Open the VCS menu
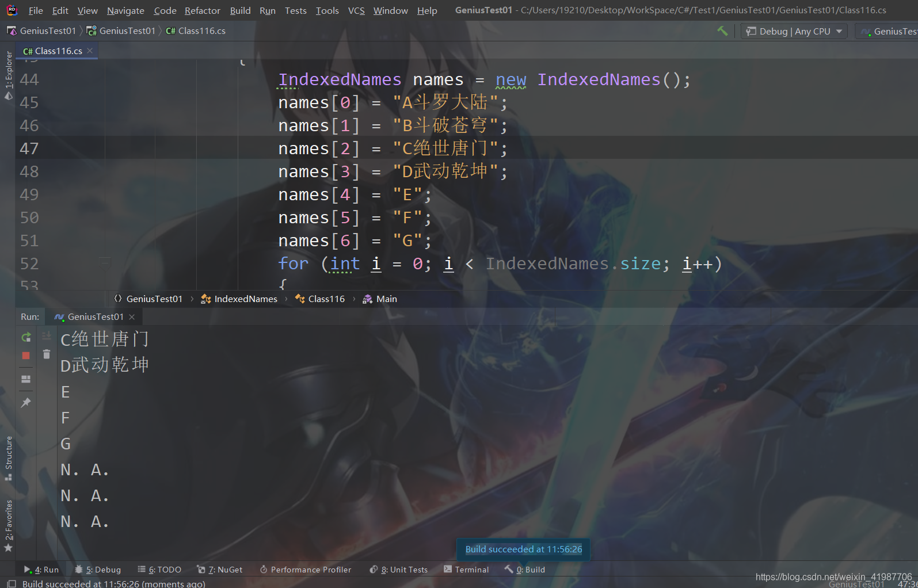Viewport: 918px width, 588px height. (356, 10)
